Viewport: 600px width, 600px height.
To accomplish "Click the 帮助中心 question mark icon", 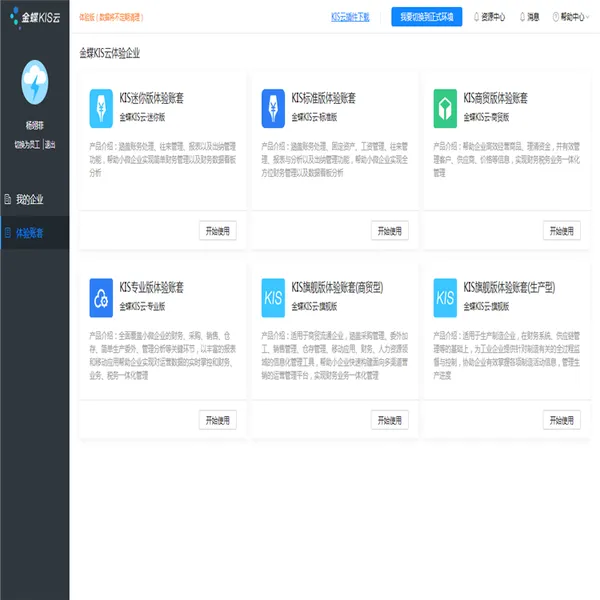I will tap(556, 17).
